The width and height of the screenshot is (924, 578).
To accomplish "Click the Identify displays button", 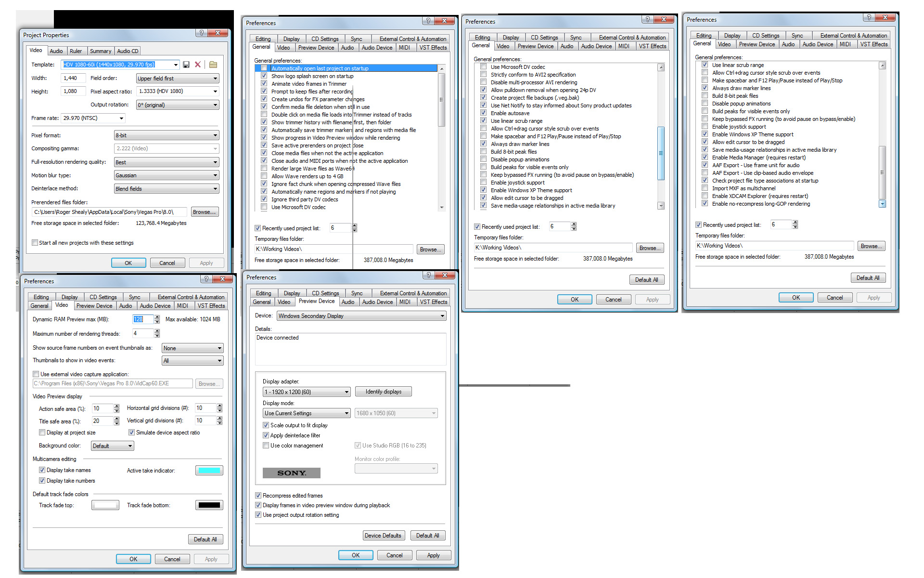I will click(x=383, y=392).
